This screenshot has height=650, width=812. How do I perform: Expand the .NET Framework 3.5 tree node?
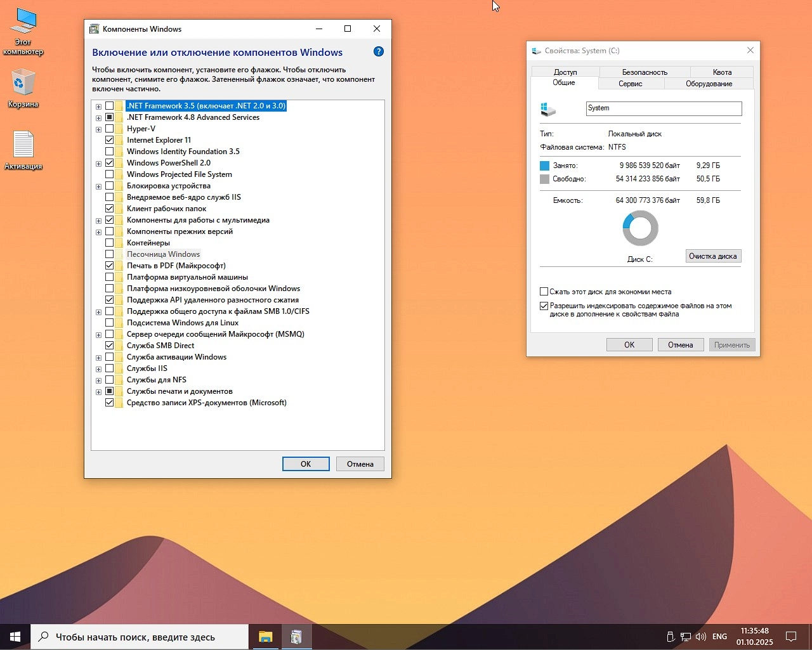(98, 107)
